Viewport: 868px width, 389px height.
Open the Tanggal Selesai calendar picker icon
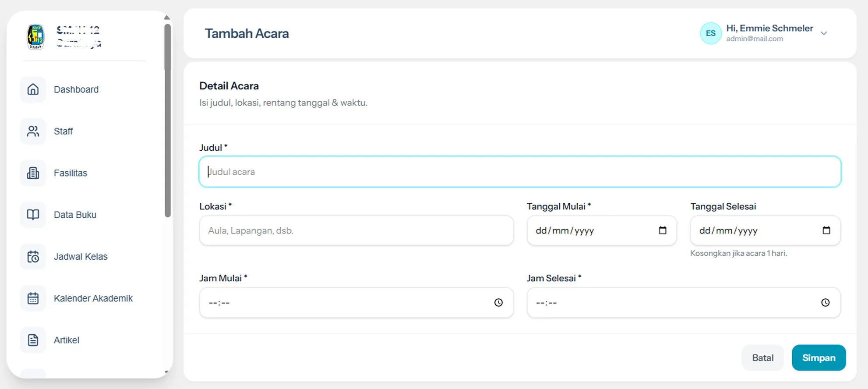pos(826,230)
